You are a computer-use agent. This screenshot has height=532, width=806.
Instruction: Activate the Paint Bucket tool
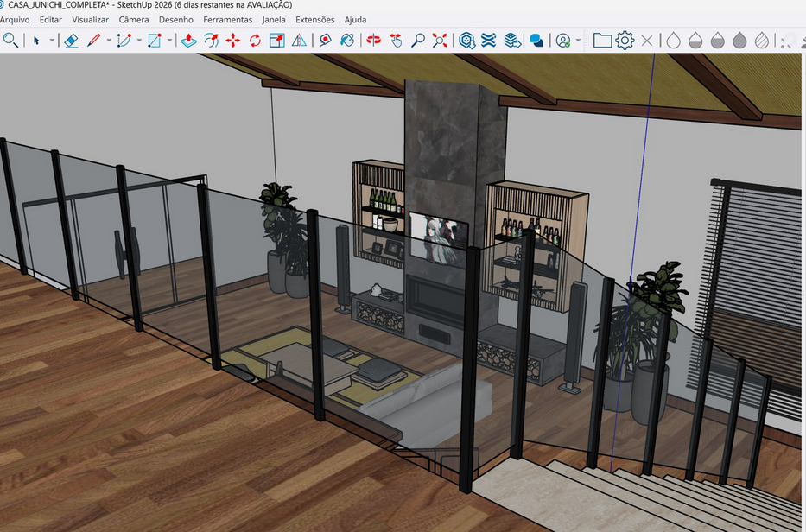click(346, 40)
